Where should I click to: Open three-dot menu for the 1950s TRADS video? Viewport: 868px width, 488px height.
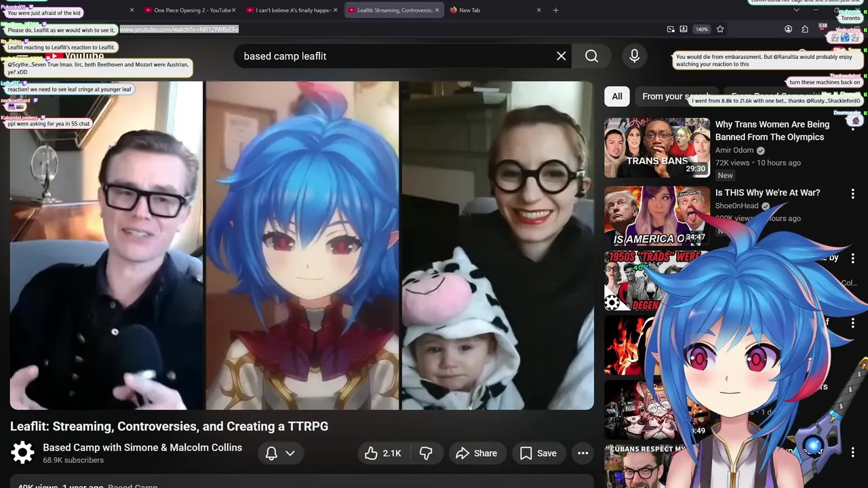tap(852, 258)
